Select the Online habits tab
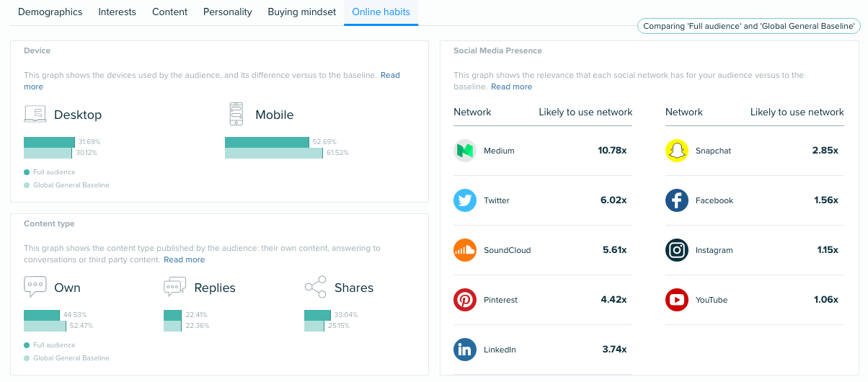The width and height of the screenshot is (868, 382). [381, 12]
